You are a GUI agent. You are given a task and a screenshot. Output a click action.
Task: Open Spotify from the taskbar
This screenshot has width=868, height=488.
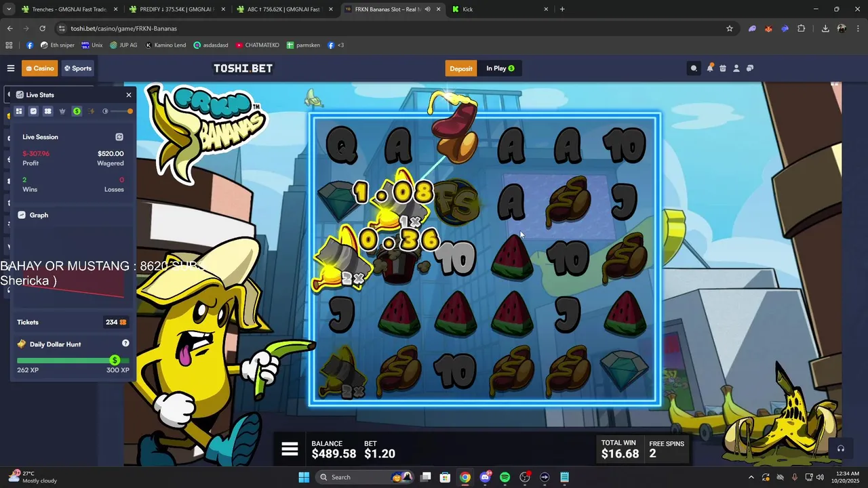505,477
